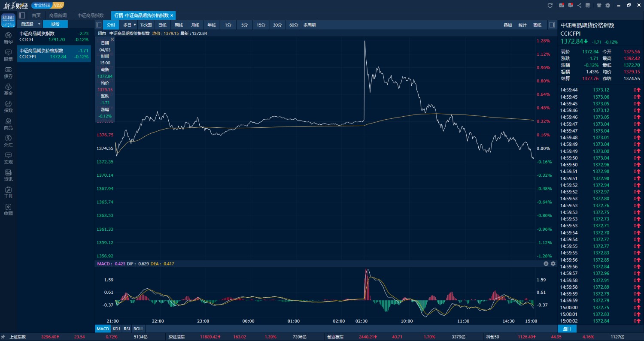Toggle the right quote panel visibility
This screenshot has width=644, height=341.
(x=552, y=25)
